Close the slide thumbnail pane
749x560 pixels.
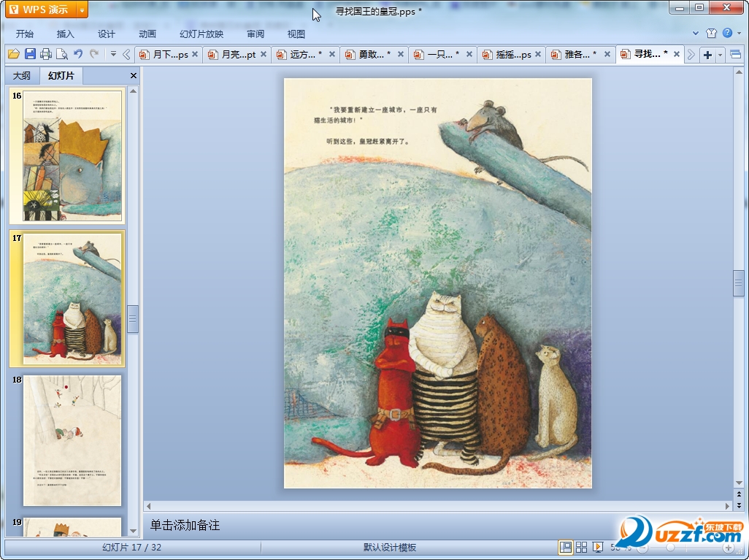[x=134, y=75]
